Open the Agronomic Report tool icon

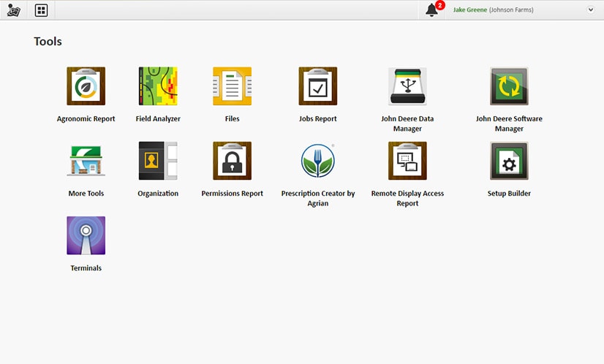[86, 86]
